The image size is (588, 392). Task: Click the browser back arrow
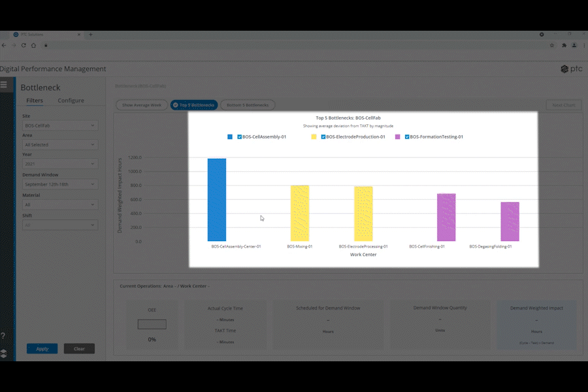[4, 45]
